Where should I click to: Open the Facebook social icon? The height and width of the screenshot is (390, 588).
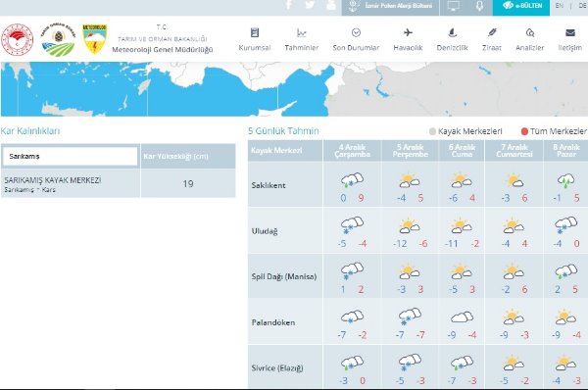[289, 5]
